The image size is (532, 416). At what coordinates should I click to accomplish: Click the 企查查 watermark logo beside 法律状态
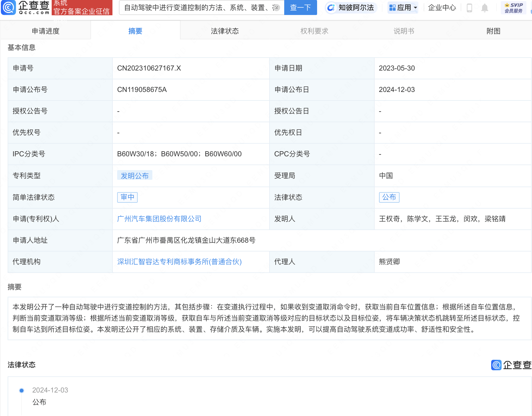tap(511, 365)
